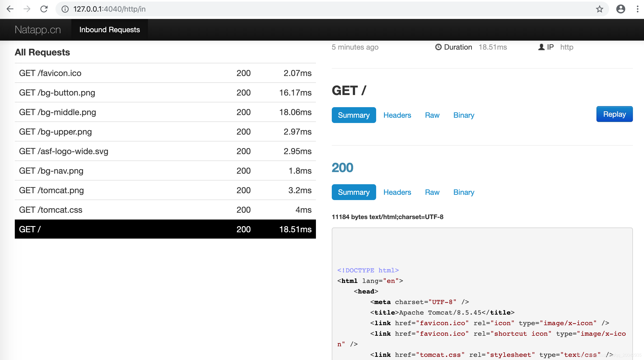Switch to the request Raw tab
Screen dimensions: 644x360
tap(432, 115)
